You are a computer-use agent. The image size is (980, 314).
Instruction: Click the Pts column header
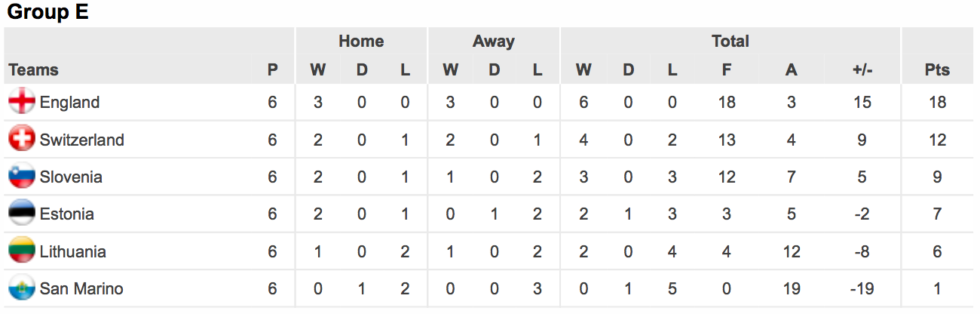tap(937, 70)
